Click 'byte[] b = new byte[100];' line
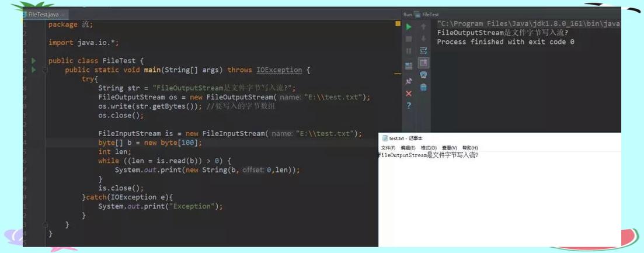644x253 pixels. pos(150,143)
